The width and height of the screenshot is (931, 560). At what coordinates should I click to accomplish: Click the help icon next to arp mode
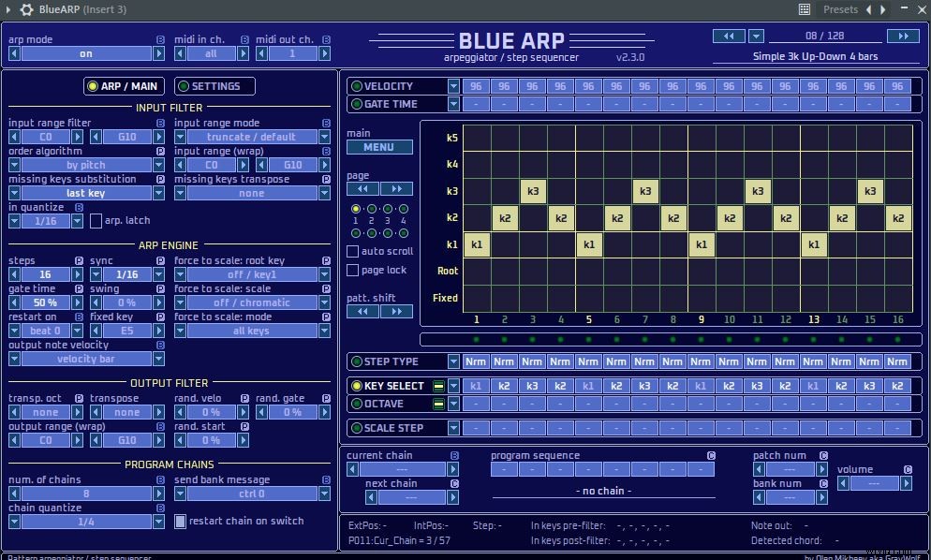coord(159,39)
